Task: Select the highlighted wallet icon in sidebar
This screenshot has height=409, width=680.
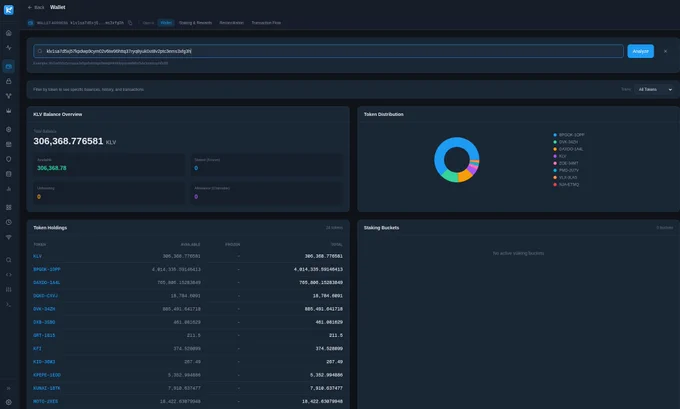Action: point(9,66)
